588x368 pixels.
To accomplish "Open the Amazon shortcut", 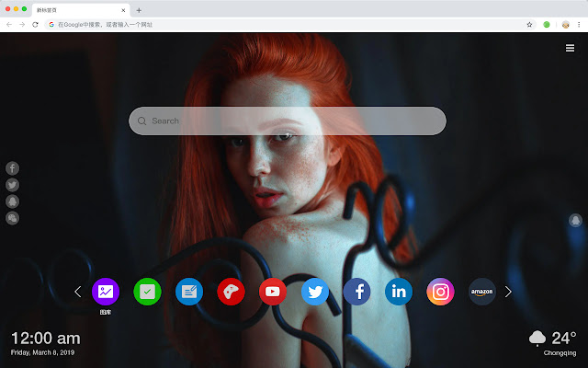I will pos(481,292).
